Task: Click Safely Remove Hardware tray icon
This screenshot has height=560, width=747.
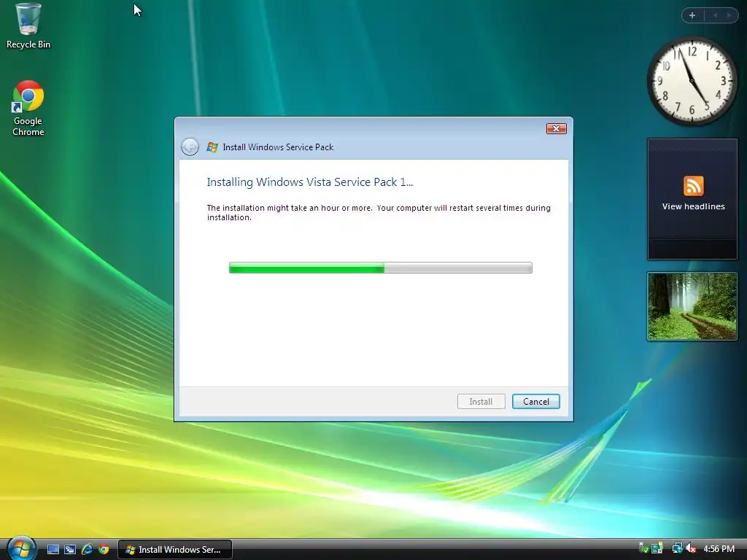Action: point(643,548)
